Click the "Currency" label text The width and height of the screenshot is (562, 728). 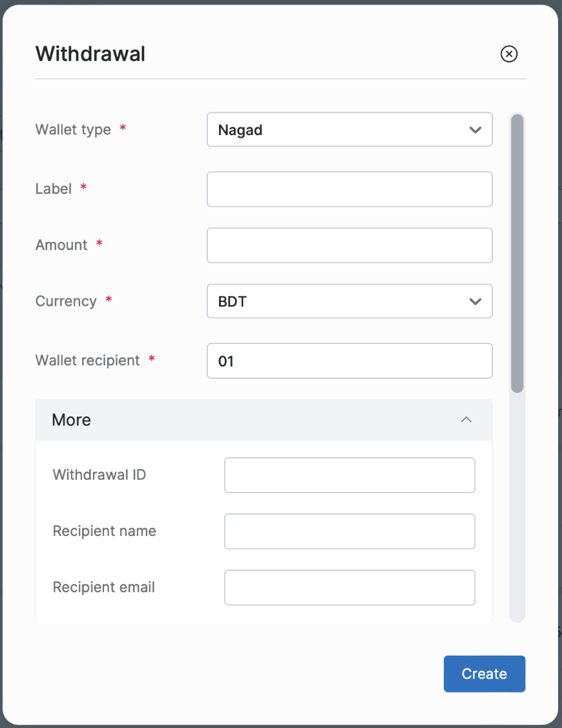coord(66,301)
